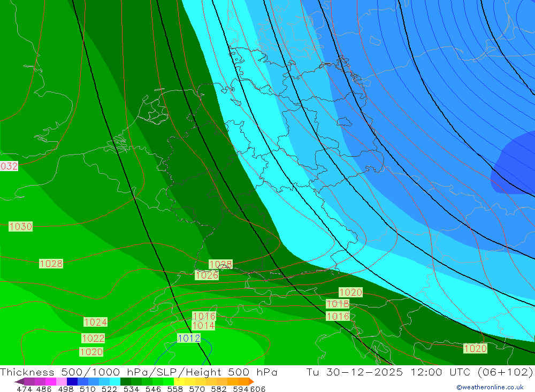Click the 1030 isobar label

(20, 227)
